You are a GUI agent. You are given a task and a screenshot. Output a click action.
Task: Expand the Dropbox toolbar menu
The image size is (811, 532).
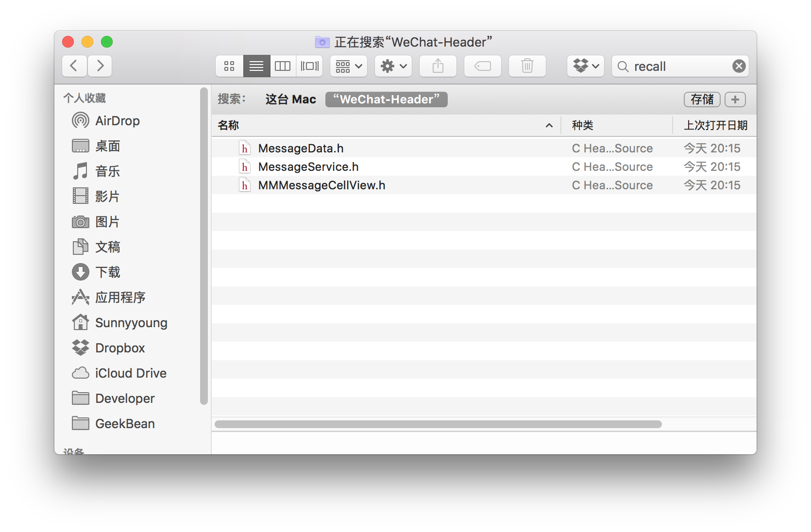(x=586, y=66)
